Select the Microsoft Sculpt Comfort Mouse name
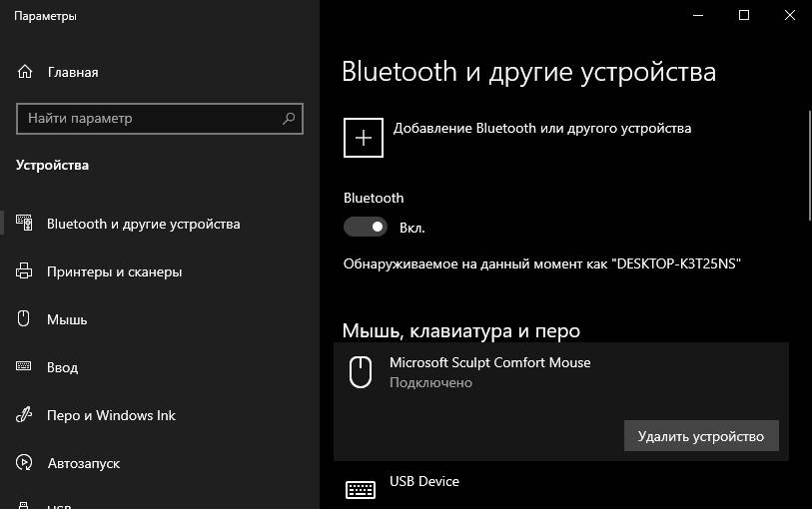 click(489, 362)
